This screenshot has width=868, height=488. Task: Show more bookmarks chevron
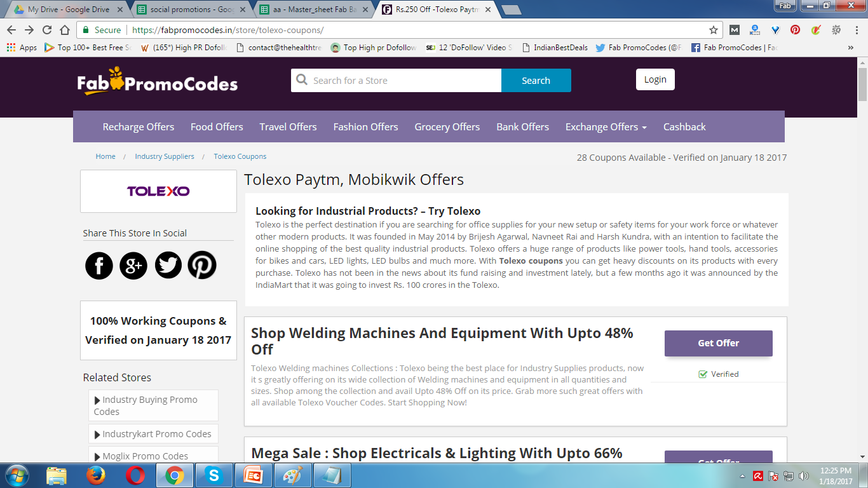click(x=851, y=48)
